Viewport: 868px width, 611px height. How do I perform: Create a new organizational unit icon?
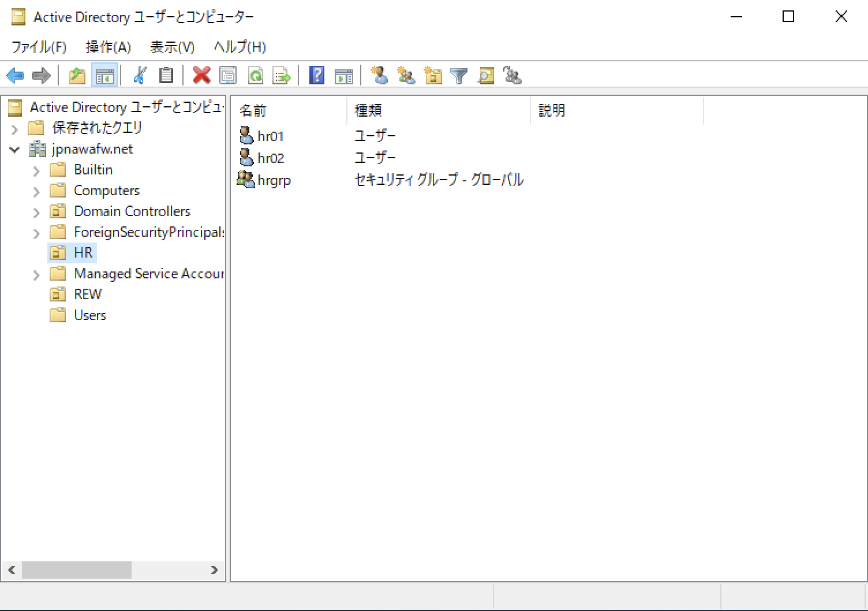click(x=432, y=75)
